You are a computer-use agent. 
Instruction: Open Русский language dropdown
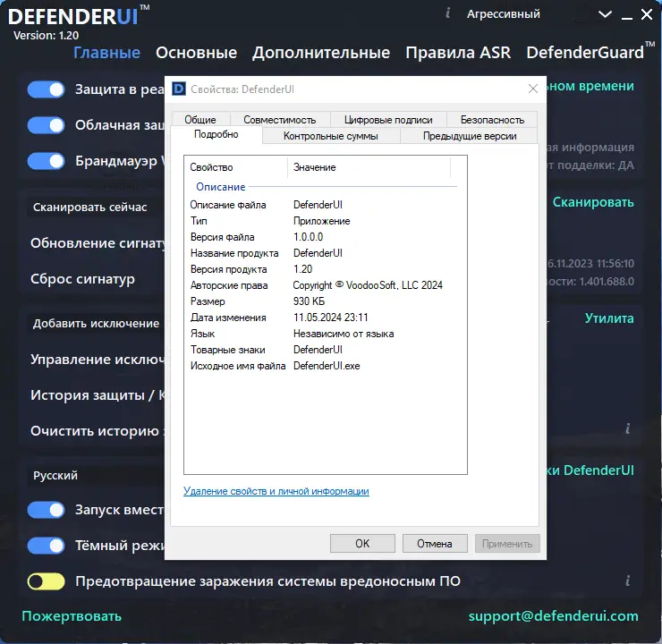97,476
